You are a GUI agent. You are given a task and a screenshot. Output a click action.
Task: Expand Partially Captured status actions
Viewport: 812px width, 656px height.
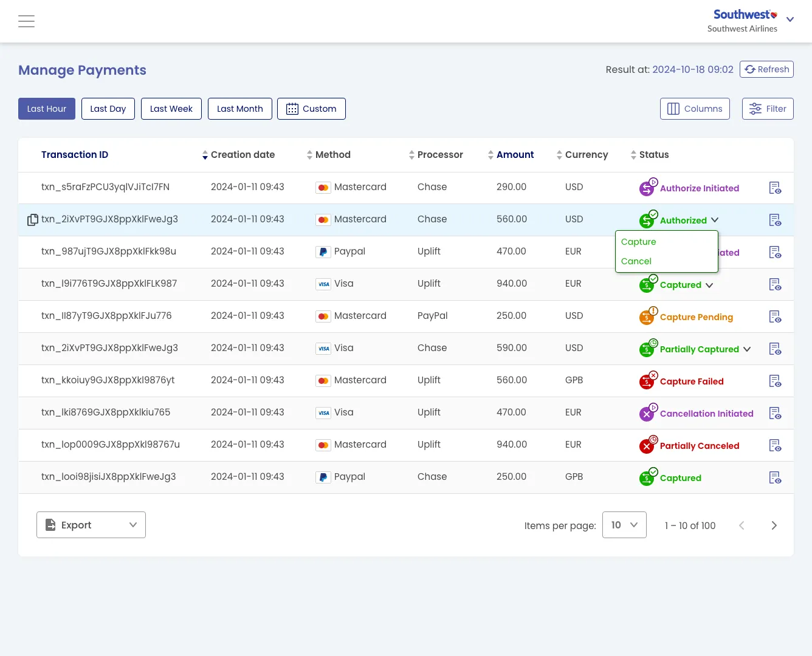747,349
